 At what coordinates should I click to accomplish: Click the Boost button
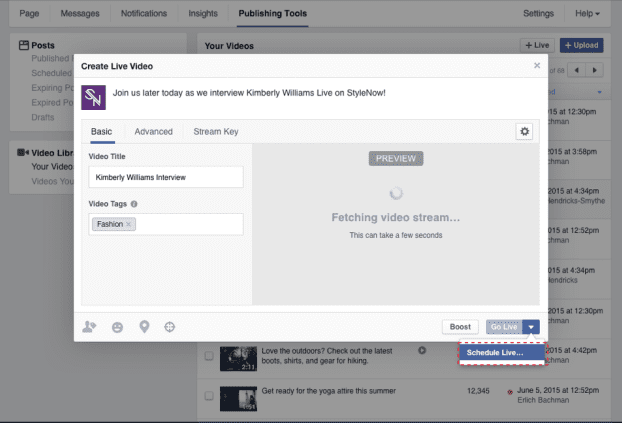tap(460, 326)
